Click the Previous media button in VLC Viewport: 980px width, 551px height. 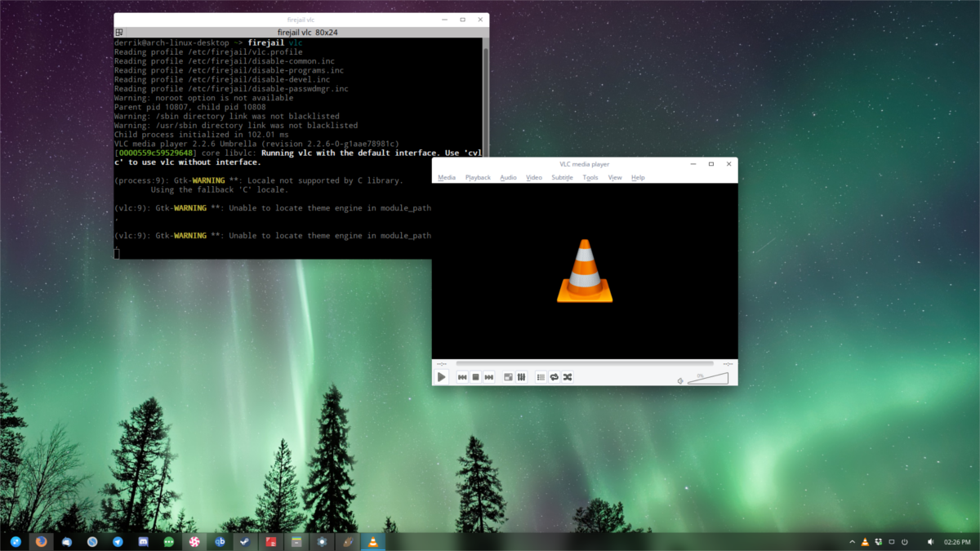tap(462, 377)
